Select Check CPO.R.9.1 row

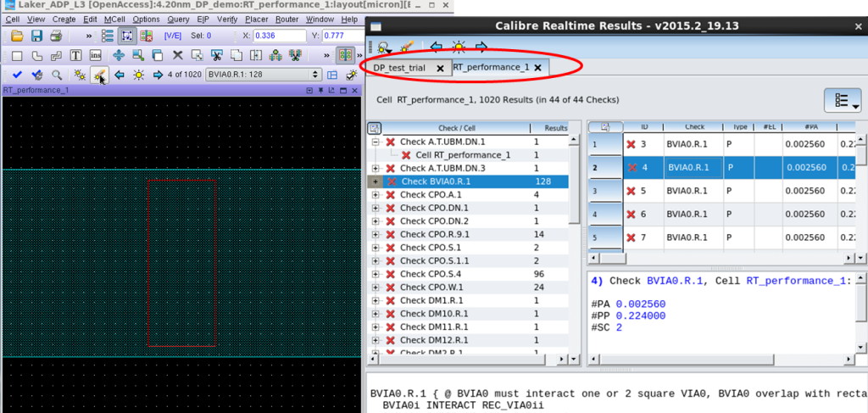click(470, 234)
